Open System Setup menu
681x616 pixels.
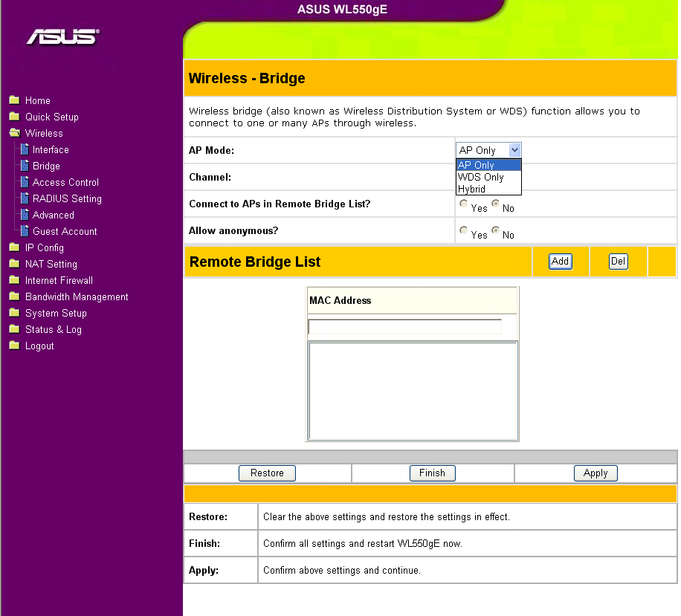coord(56,314)
